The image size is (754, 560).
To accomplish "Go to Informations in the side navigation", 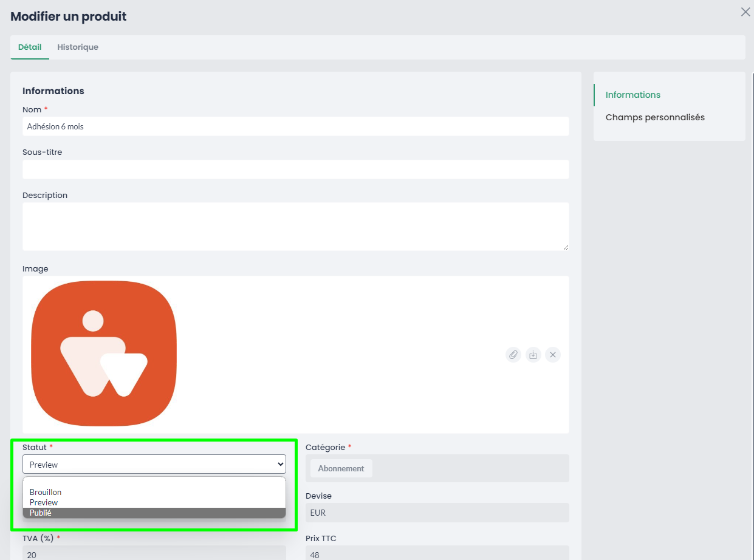I will [633, 95].
